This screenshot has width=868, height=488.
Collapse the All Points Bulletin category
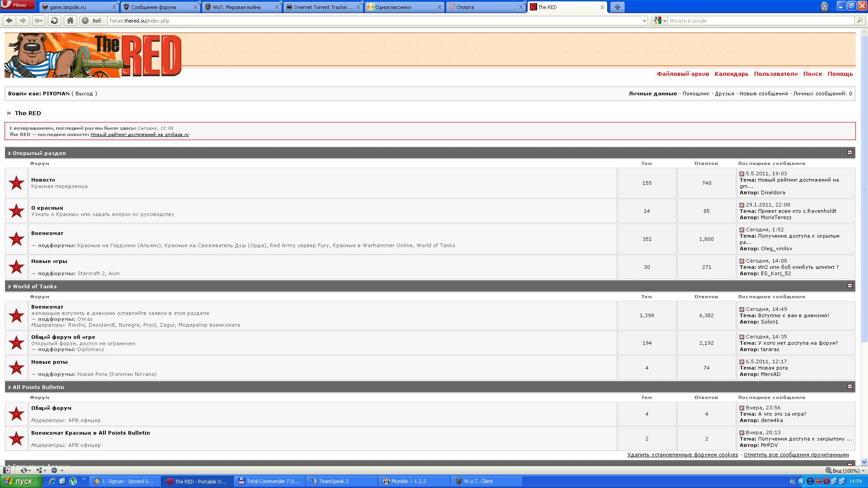click(849, 386)
